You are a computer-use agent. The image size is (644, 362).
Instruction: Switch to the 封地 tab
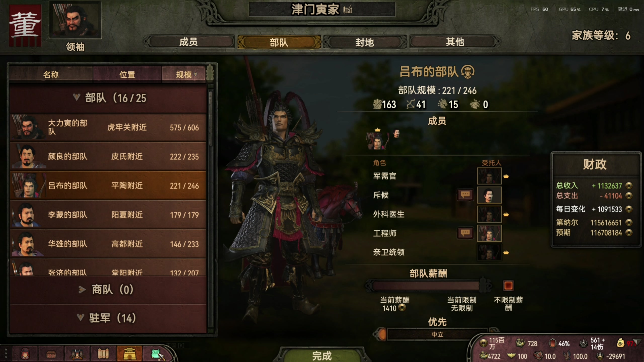point(365,42)
